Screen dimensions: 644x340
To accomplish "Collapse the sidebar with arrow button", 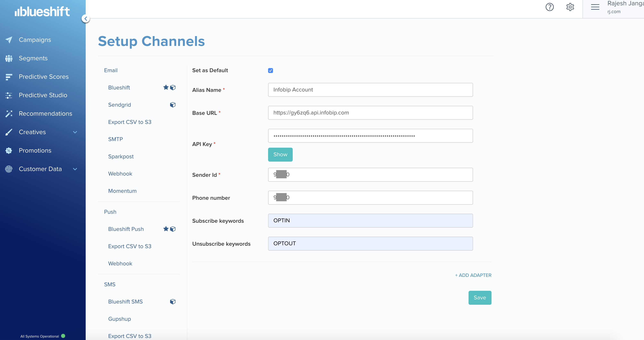I will pyautogui.click(x=85, y=18).
